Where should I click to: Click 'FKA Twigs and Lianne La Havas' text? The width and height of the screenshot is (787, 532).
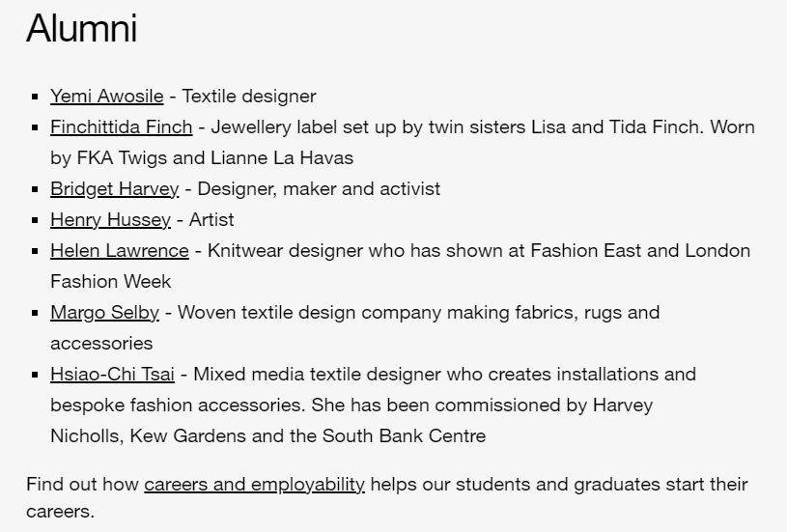coord(214,158)
